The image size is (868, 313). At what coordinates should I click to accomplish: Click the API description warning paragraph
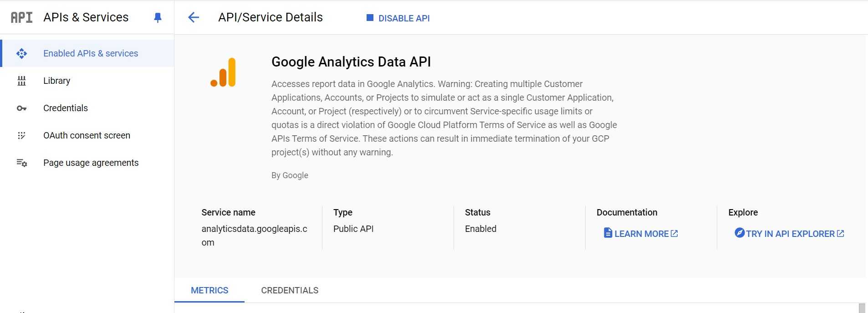(x=444, y=118)
